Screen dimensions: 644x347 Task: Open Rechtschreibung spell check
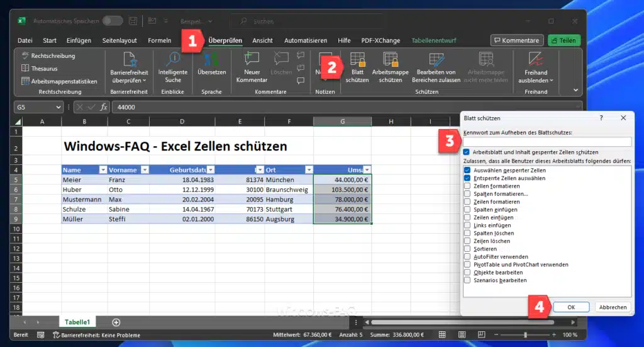(48, 55)
